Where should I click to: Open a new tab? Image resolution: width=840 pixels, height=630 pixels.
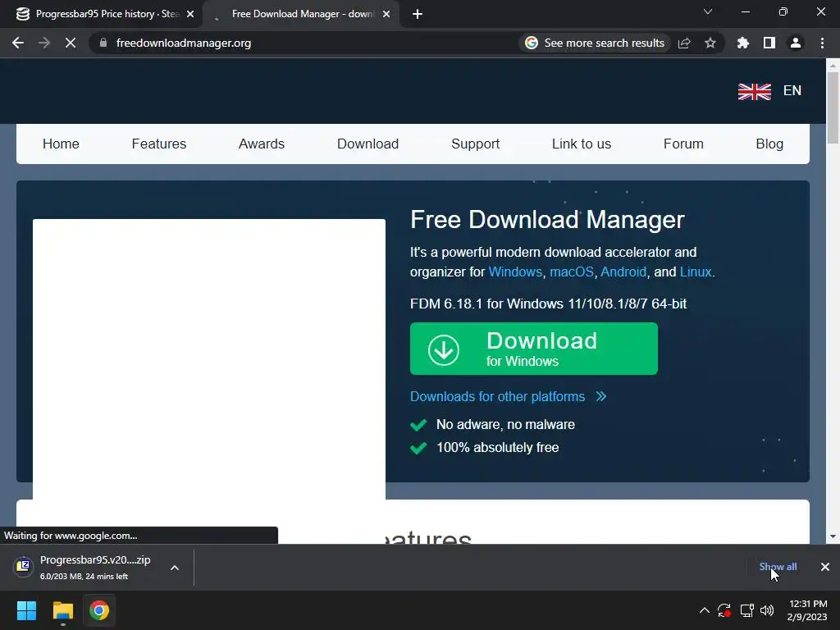click(418, 15)
